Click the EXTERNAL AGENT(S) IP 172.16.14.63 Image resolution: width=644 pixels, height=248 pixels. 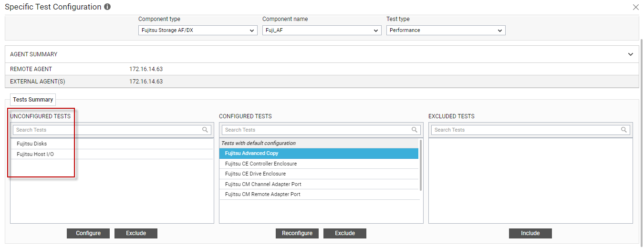pos(146,82)
